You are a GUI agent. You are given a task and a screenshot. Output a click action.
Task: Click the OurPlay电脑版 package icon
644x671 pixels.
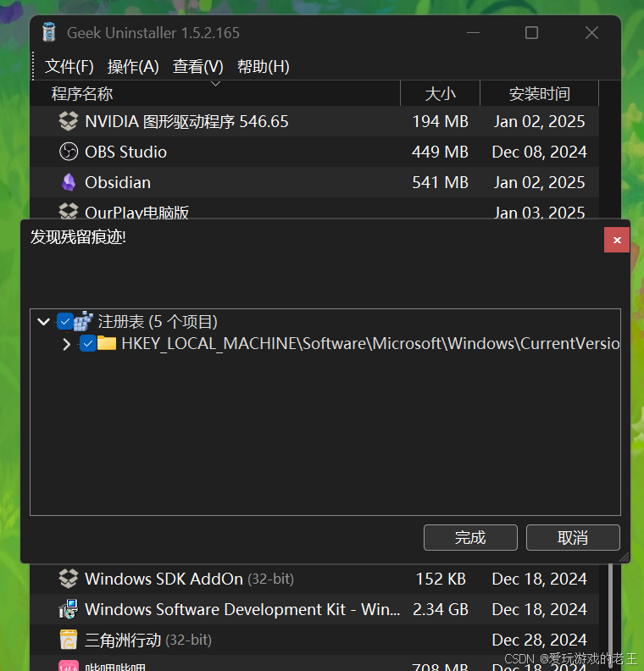pos(69,211)
